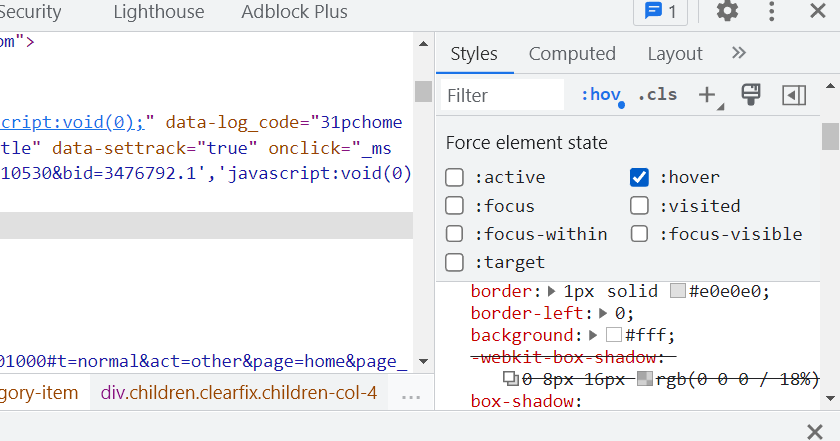
Task: Click the #e0e0e0 border color swatch
Action: [x=678, y=292]
